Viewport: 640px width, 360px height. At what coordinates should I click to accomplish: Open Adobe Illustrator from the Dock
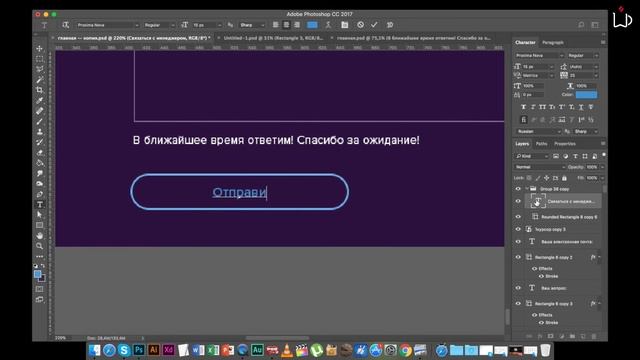153,350
